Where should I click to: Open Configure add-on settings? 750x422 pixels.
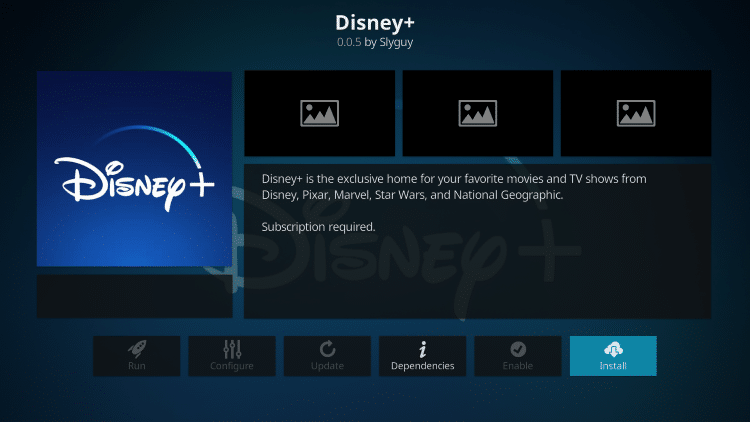[x=232, y=356]
